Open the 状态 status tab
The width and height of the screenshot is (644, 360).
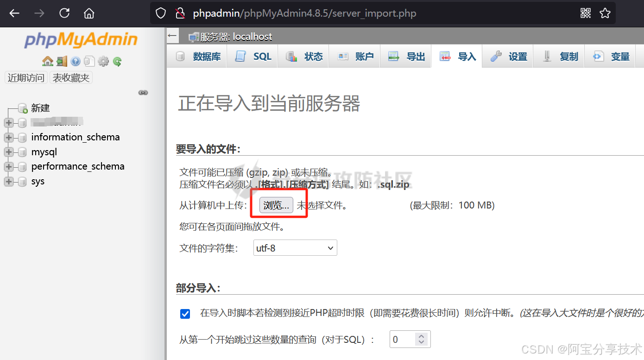[304, 57]
